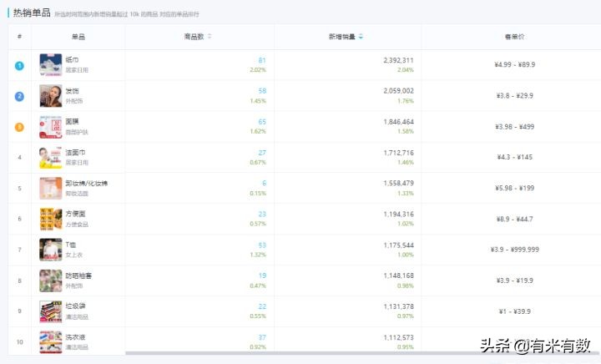This screenshot has width=601, height=364.
Task: Click the 商品数 column header
Action: tap(194, 37)
